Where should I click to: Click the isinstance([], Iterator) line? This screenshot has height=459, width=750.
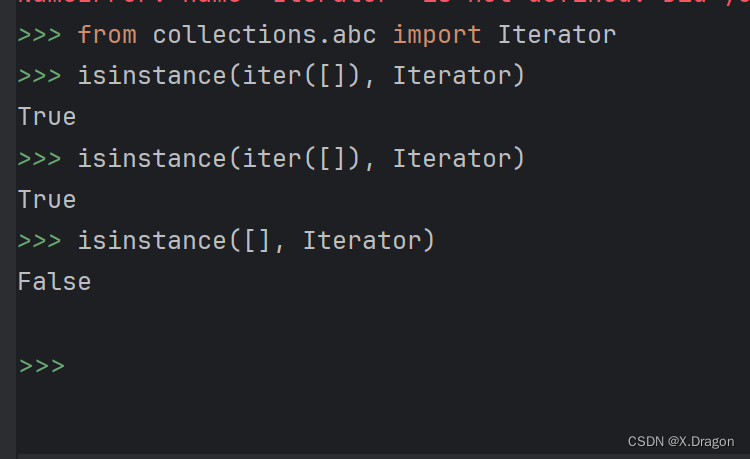click(x=256, y=240)
